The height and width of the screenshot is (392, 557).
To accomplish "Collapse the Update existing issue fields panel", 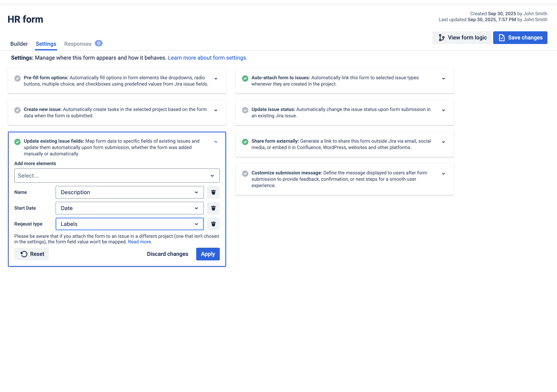I will [215, 142].
